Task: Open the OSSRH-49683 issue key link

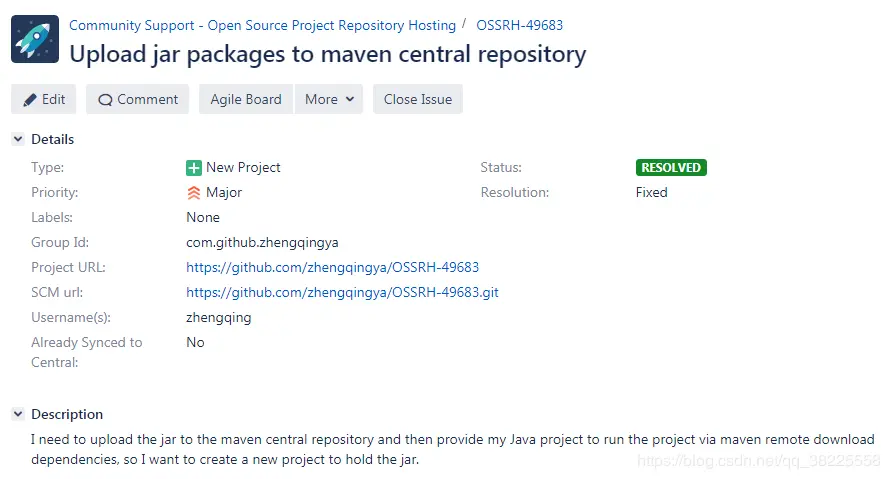Action: (x=519, y=25)
